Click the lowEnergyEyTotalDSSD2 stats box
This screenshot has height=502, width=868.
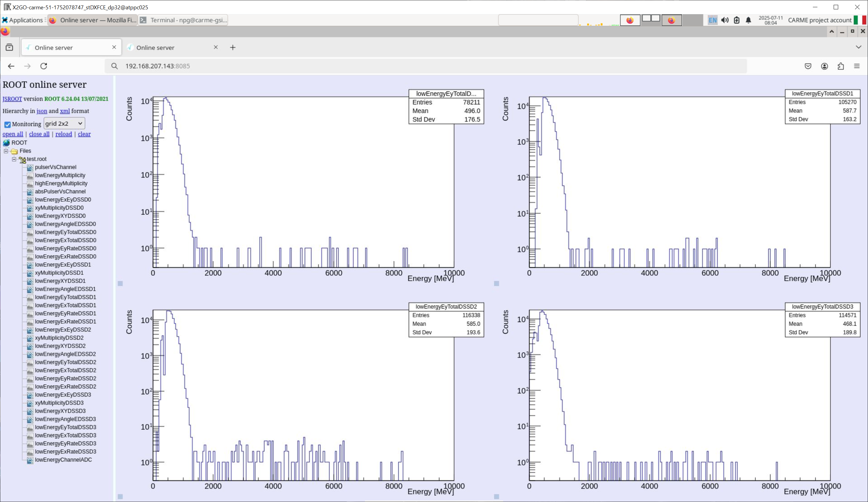tap(446, 320)
